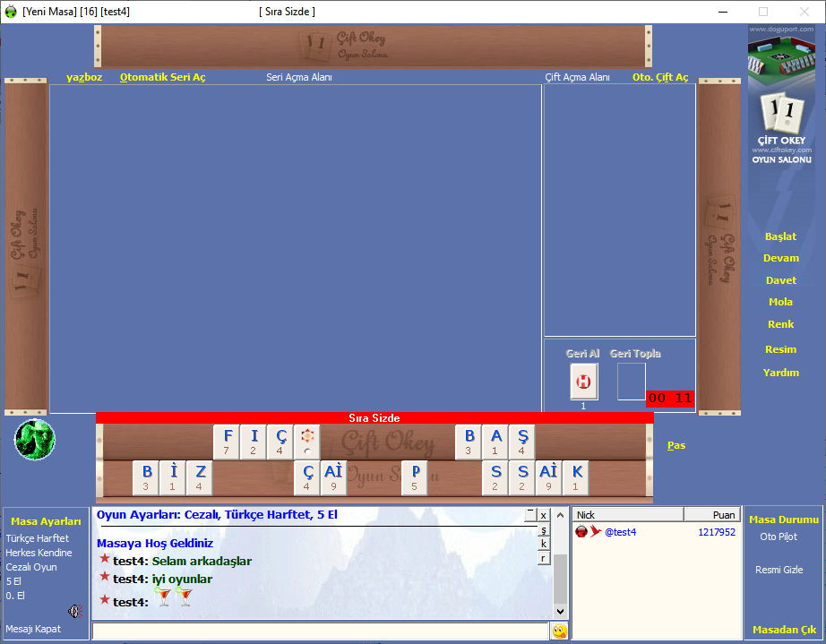This screenshot has width=826, height=644.
Task: Hide pictures with Resmi Gizle
Action: [x=779, y=570]
